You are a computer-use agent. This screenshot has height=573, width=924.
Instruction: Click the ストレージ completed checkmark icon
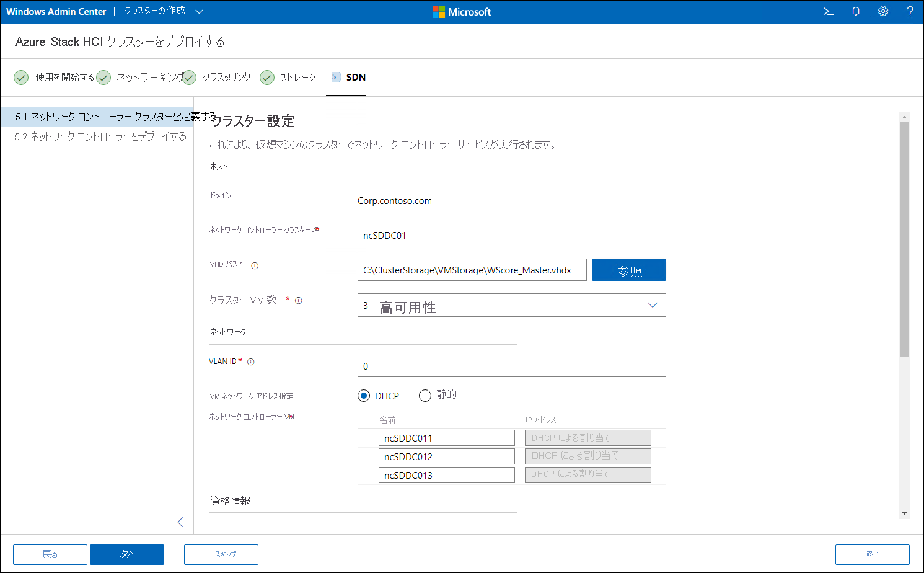(x=267, y=78)
